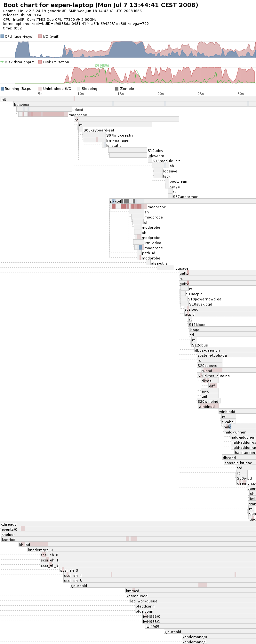This screenshot has height=644, width=256.
Task: Select the S37apparmor process label
Action: 185,197
